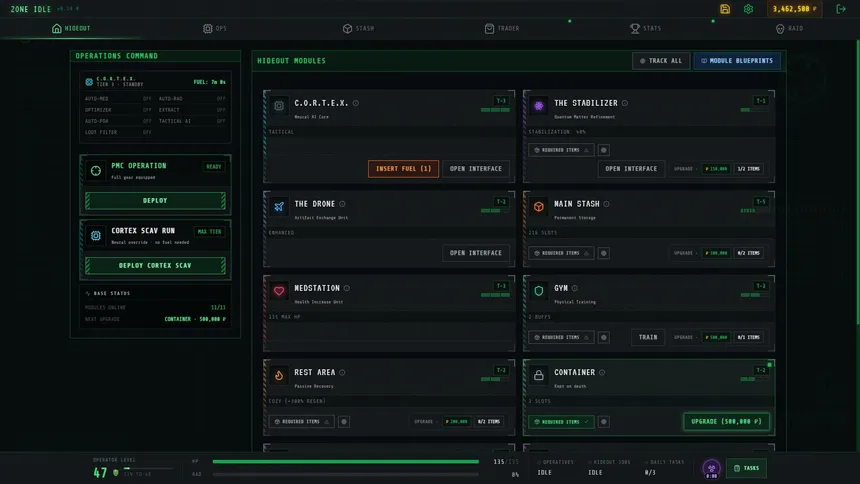Expand Required Items for Container

point(561,422)
